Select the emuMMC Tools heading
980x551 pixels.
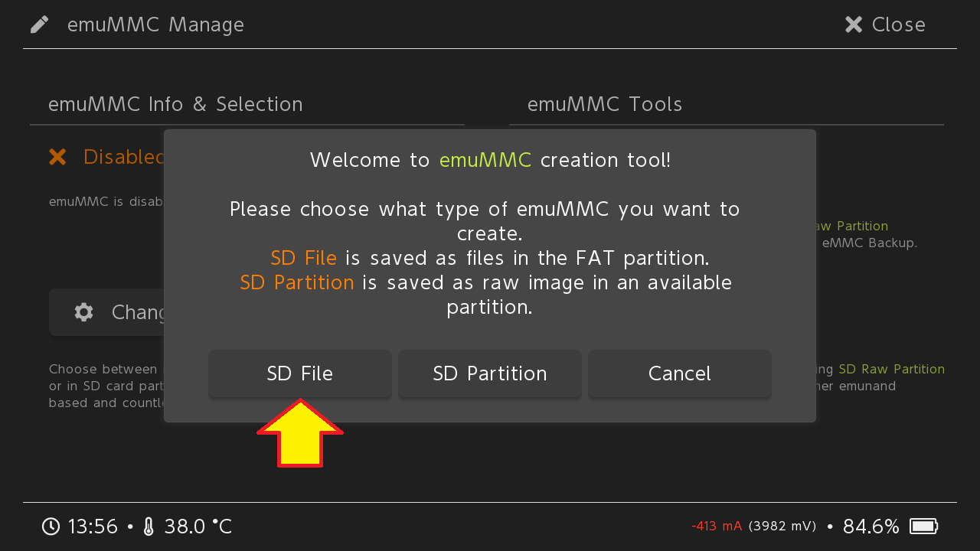pos(605,104)
